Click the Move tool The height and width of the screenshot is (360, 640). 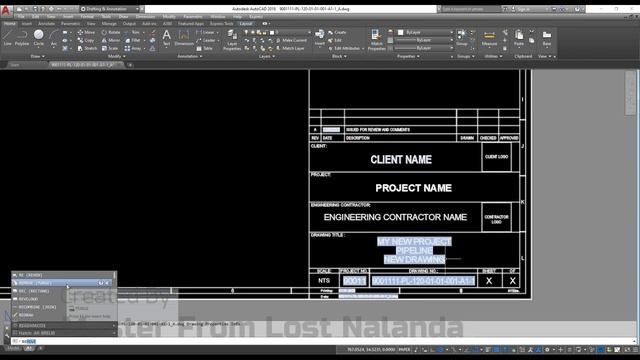(x=87, y=32)
